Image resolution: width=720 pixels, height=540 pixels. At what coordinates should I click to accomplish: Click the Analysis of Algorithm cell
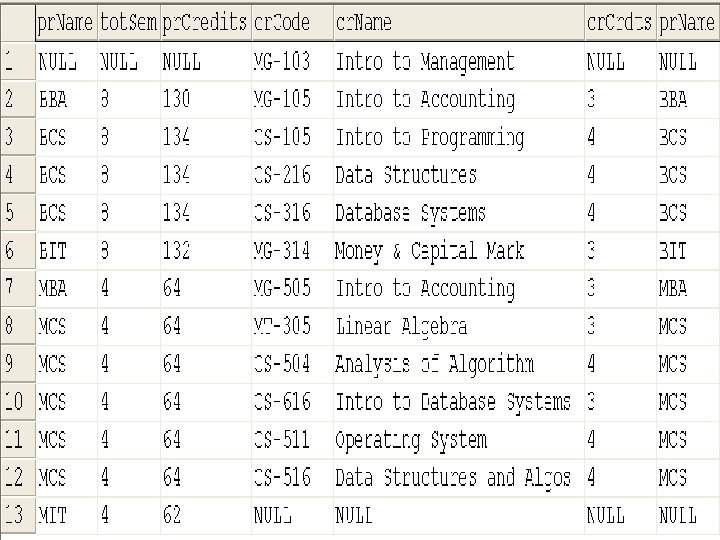pos(459,364)
